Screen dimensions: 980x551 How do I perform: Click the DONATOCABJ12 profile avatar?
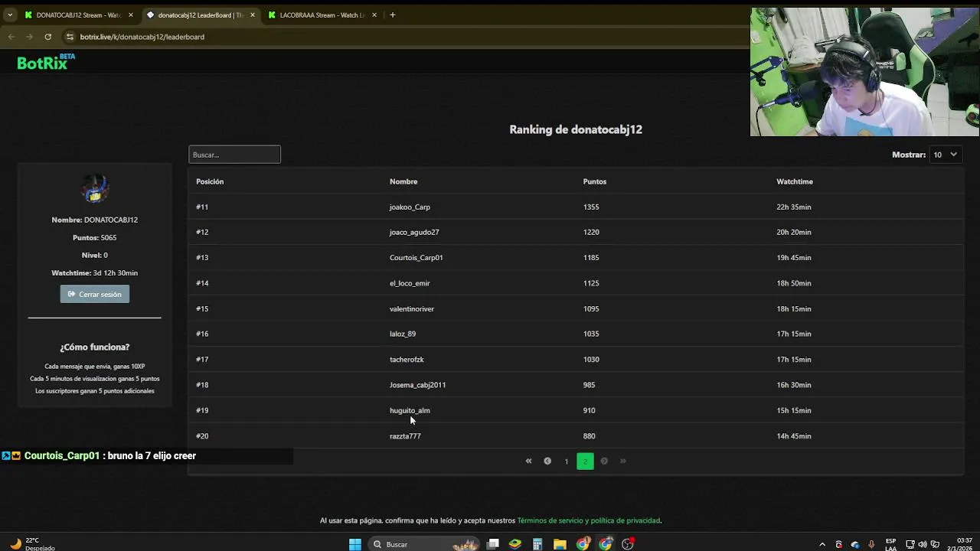click(x=95, y=188)
